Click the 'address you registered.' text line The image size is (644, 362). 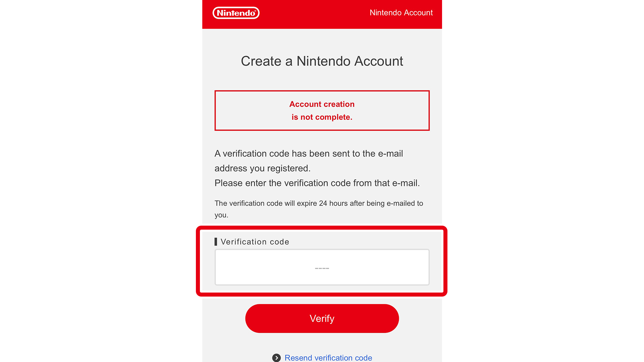coord(263,168)
